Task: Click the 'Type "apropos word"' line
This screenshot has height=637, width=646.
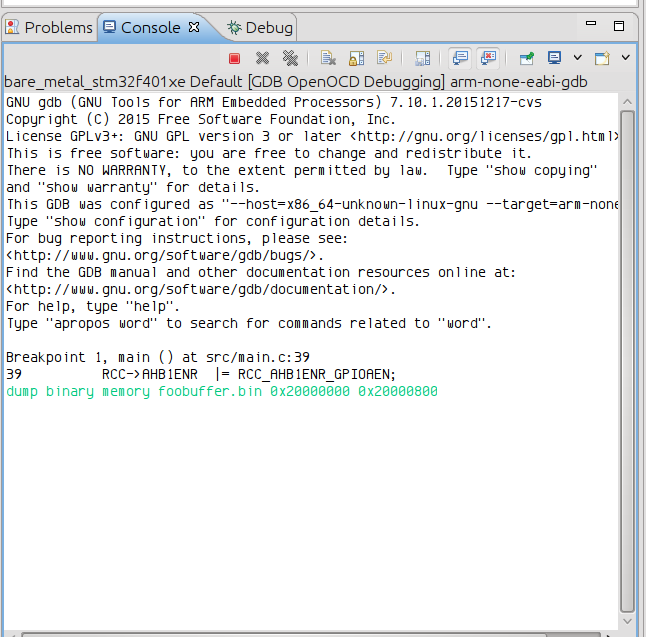Action: (249, 323)
